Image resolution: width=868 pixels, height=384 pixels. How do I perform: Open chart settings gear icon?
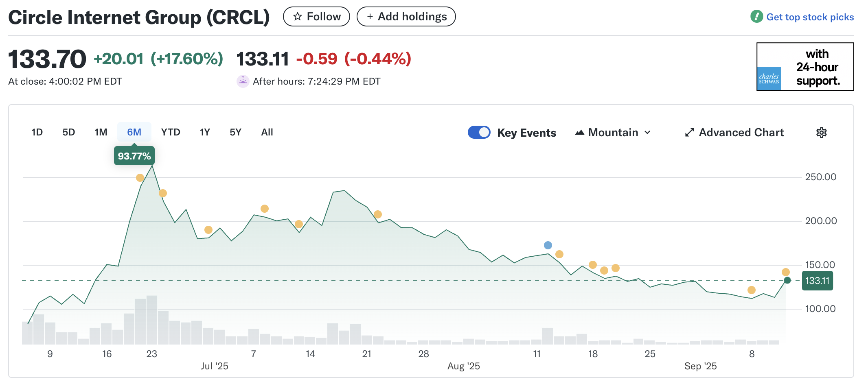tap(821, 133)
